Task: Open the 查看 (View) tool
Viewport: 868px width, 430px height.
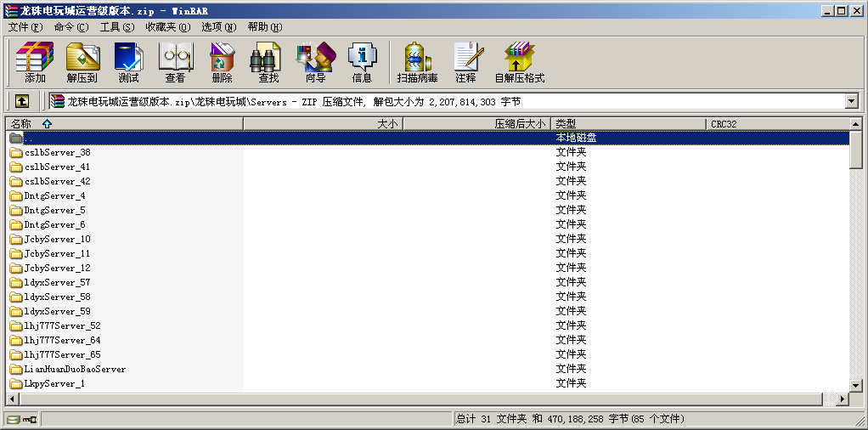Action: click(x=175, y=63)
